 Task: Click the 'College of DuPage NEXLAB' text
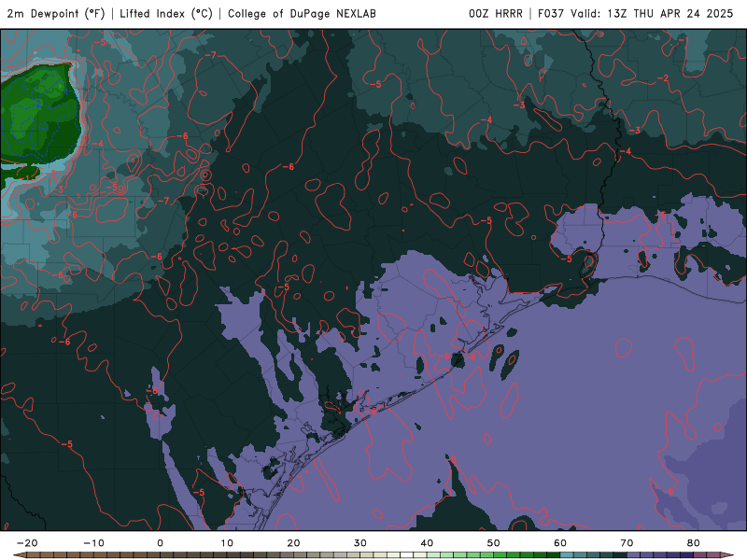pos(302,14)
